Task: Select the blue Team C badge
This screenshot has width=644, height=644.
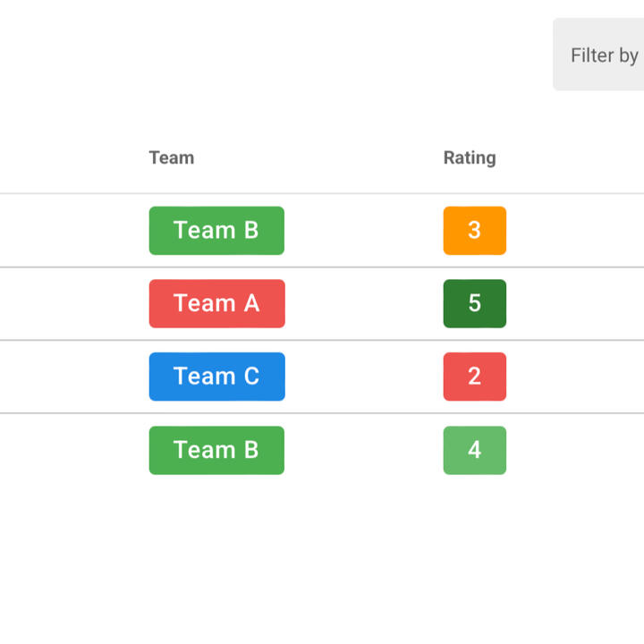Action: pos(216,377)
